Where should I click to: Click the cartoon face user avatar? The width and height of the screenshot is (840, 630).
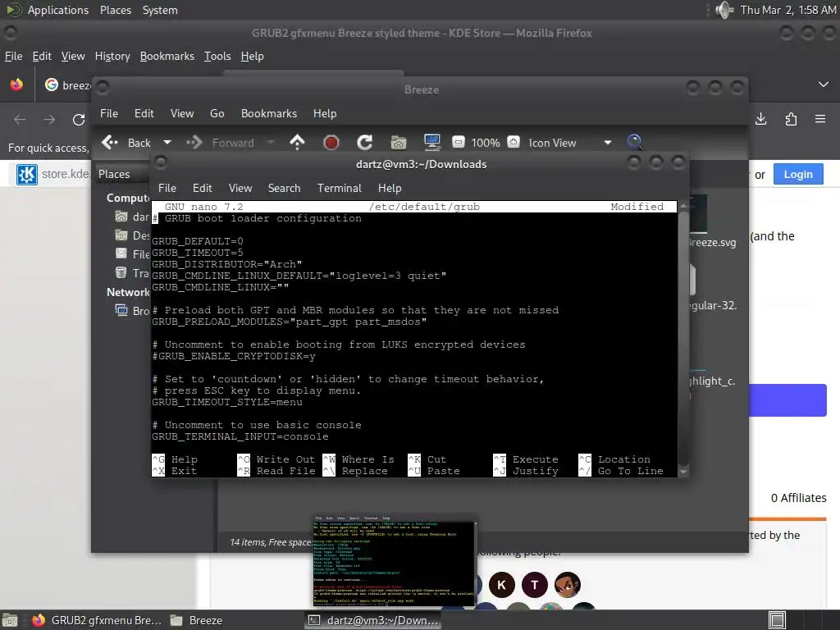[x=568, y=585]
